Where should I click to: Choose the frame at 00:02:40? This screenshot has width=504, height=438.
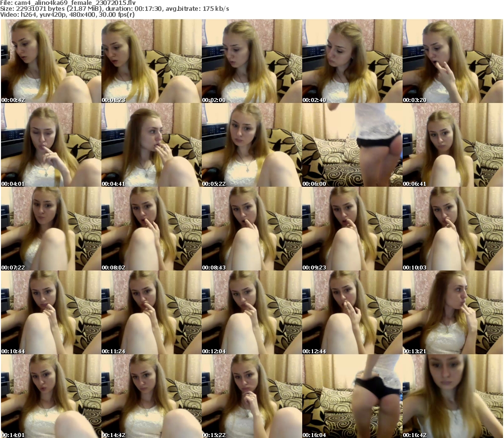(x=352, y=61)
